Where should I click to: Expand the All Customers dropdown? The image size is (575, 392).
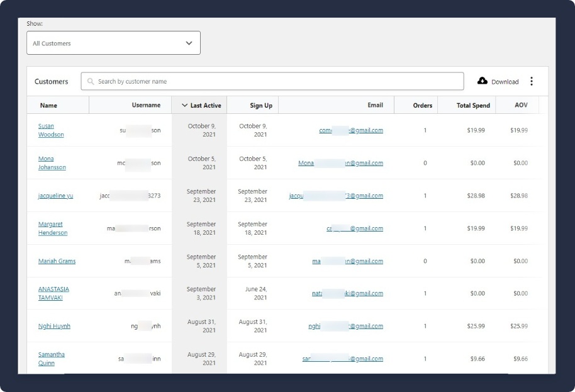[x=113, y=43]
